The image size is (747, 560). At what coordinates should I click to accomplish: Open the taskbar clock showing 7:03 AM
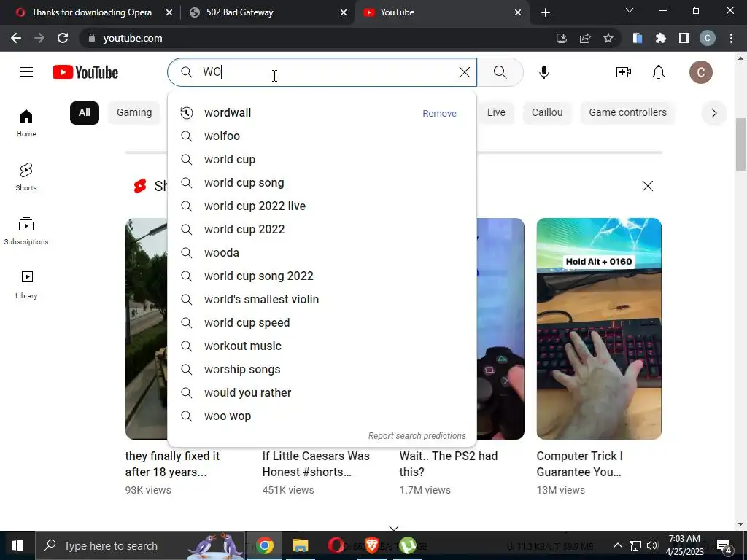click(684, 545)
